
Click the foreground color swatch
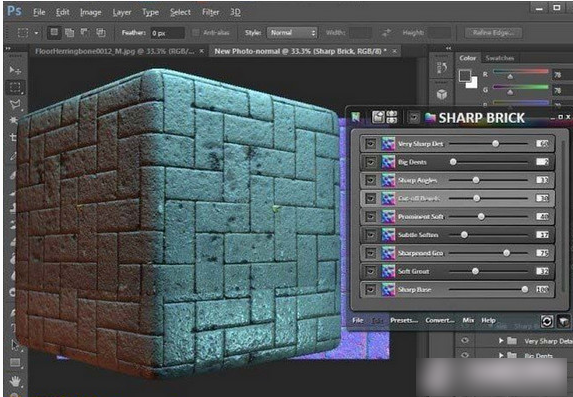tap(465, 76)
